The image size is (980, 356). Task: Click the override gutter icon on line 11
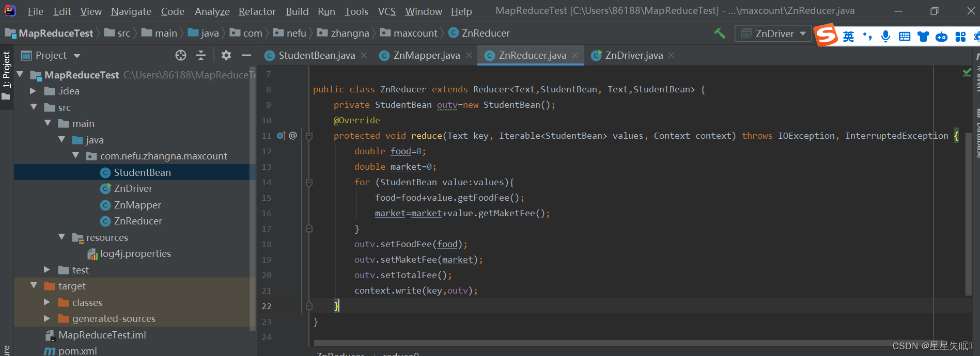click(x=281, y=136)
